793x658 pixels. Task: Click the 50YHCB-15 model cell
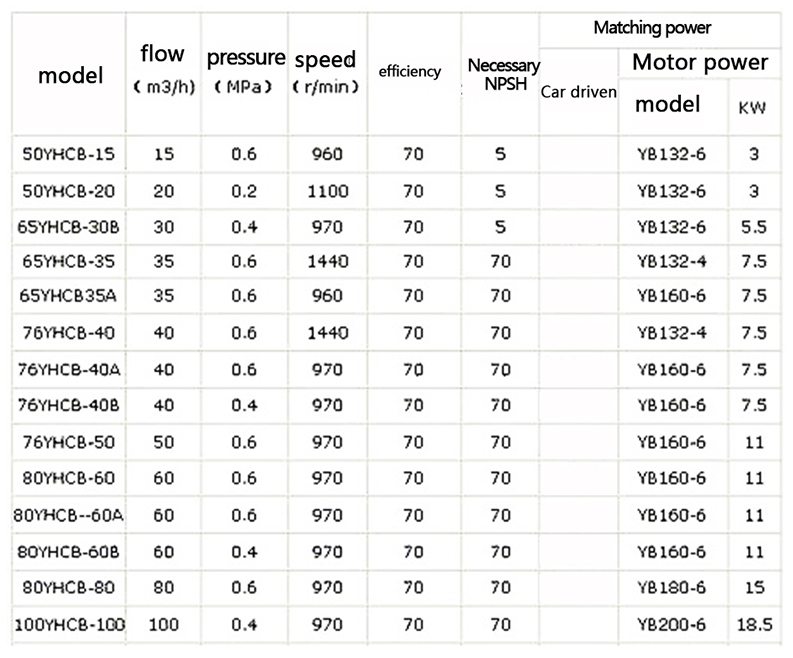(68, 155)
